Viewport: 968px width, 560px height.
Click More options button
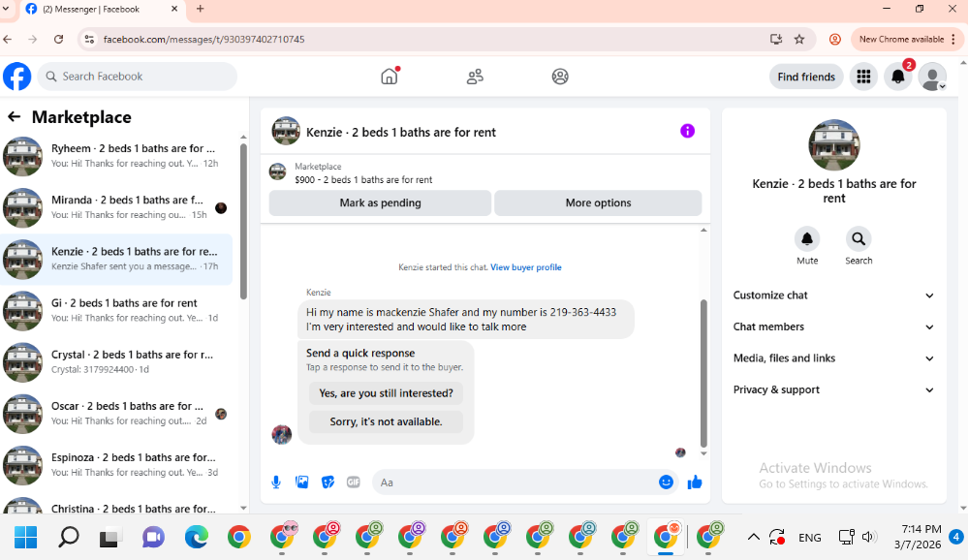(x=598, y=203)
